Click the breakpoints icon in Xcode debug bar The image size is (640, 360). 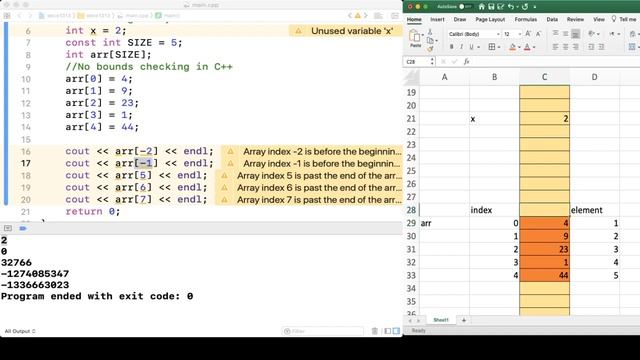[23, 228]
